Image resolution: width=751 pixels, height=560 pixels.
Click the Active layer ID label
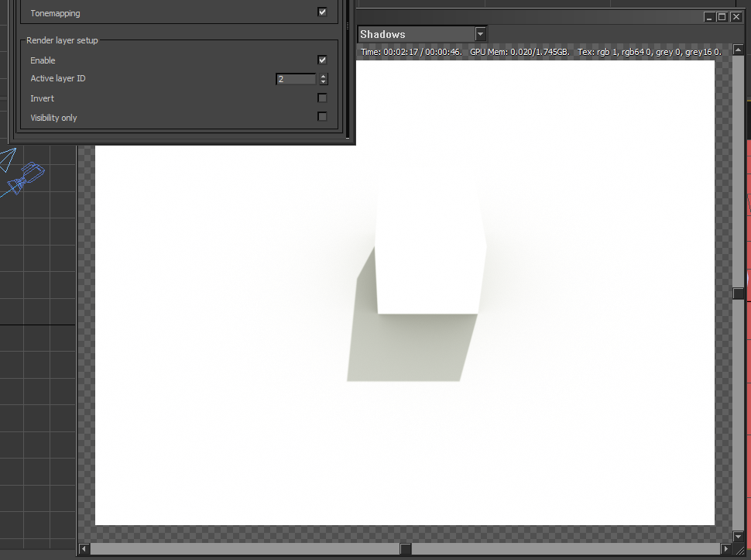point(58,78)
